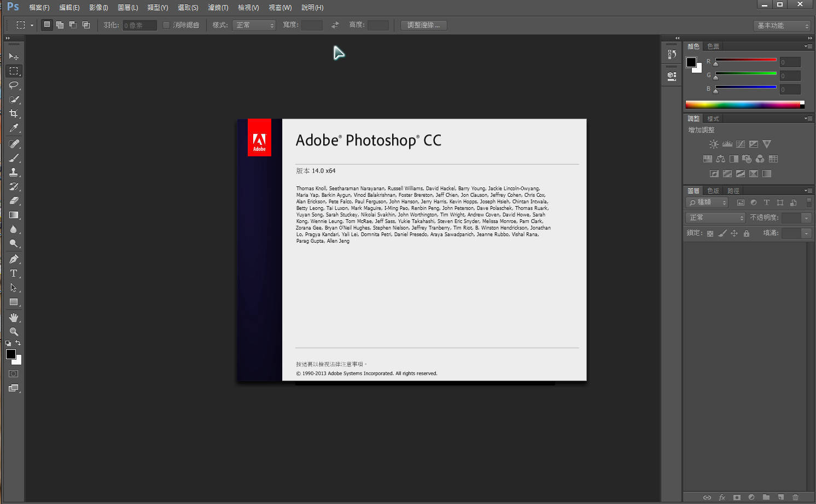Select the Dodge tool
Viewport: 816px width, 504px height.
[x=14, y=243]
